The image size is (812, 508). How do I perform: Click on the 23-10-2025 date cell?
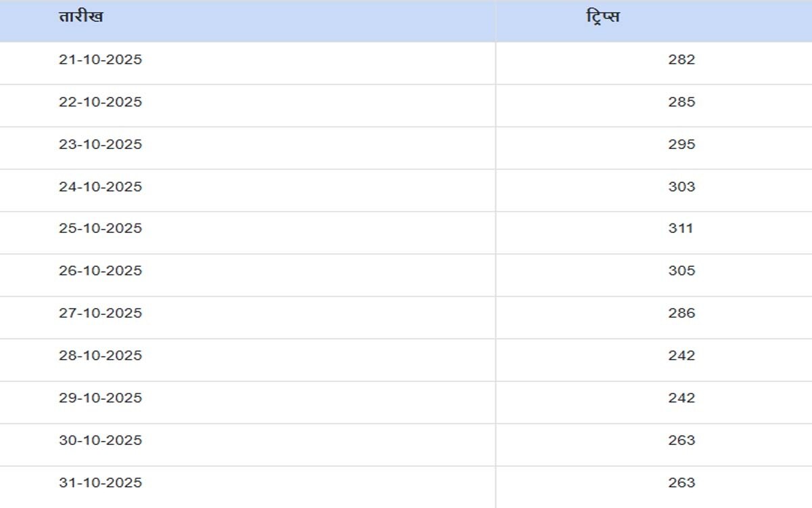pos(100,144)
